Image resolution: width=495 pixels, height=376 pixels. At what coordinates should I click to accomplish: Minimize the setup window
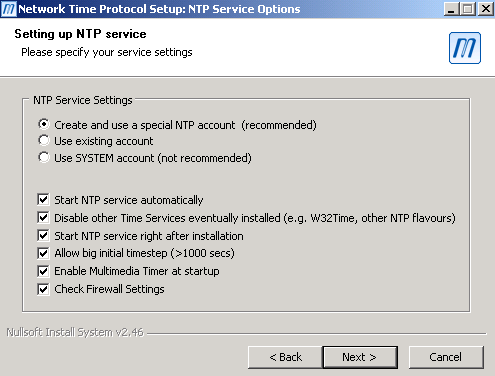click(451, 9)
